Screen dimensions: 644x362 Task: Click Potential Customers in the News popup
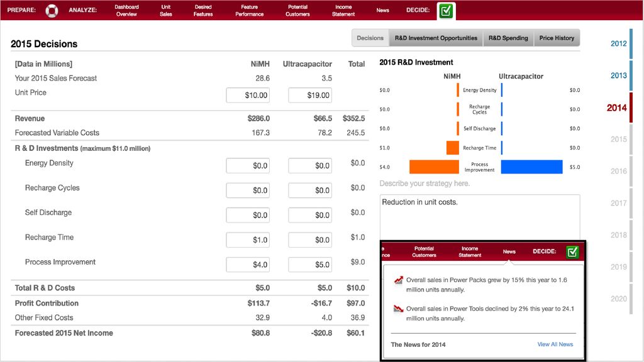tap(424, 251)
